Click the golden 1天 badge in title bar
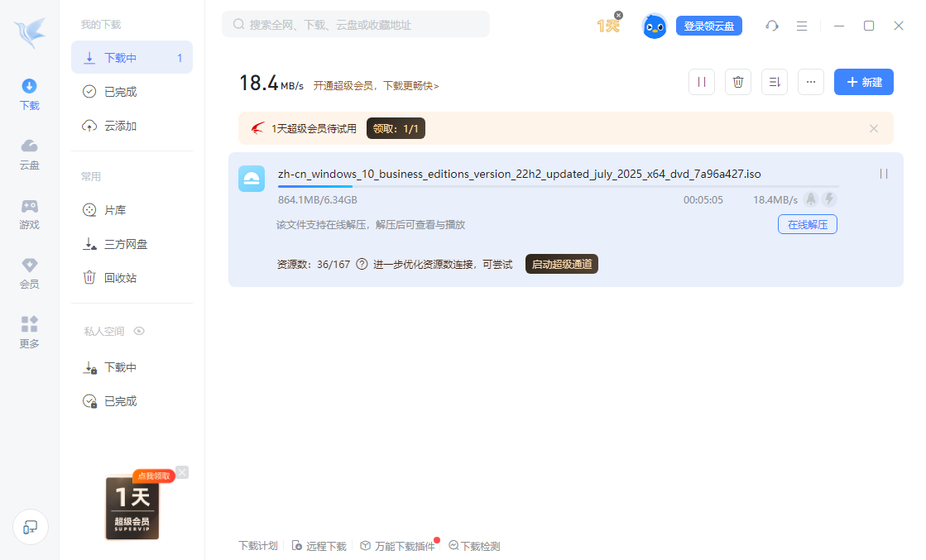 [x=607, y=26]
